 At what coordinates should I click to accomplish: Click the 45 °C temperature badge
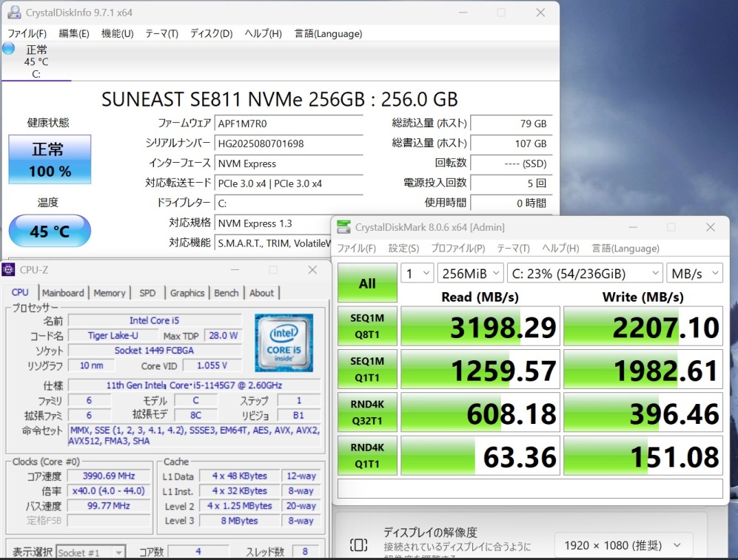[50, 232]
